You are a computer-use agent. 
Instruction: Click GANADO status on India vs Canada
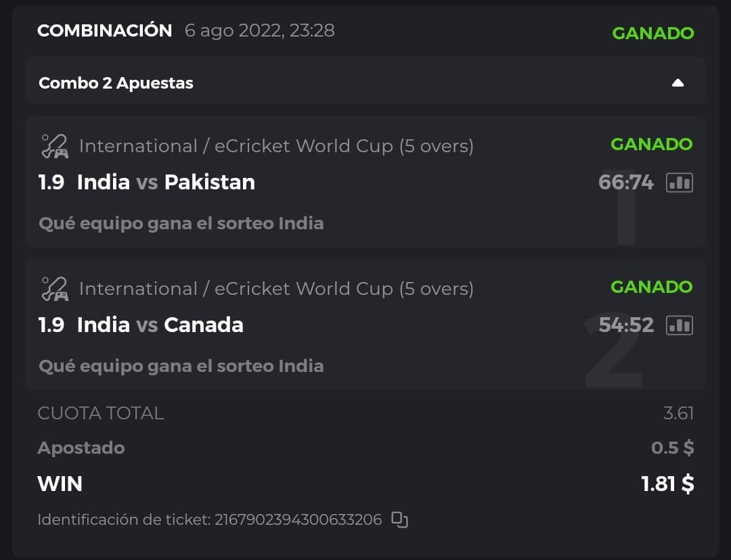(651, 287)
